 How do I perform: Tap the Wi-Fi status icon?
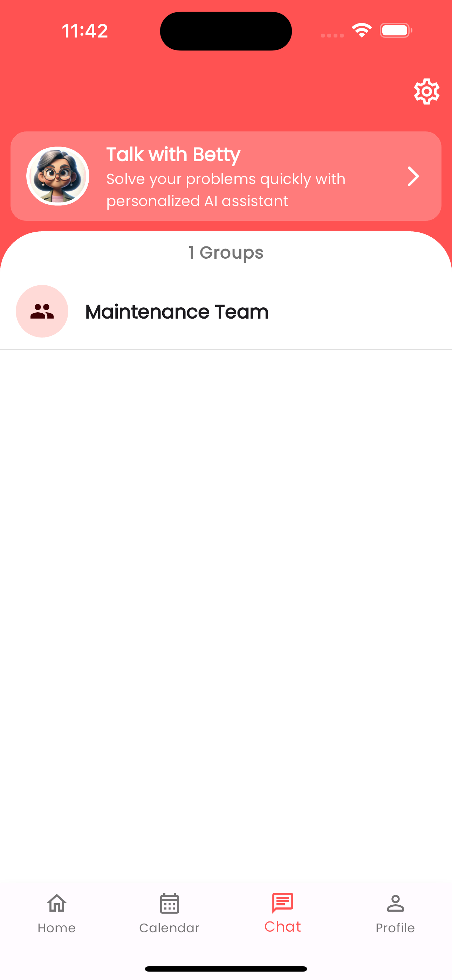point(362,30)
